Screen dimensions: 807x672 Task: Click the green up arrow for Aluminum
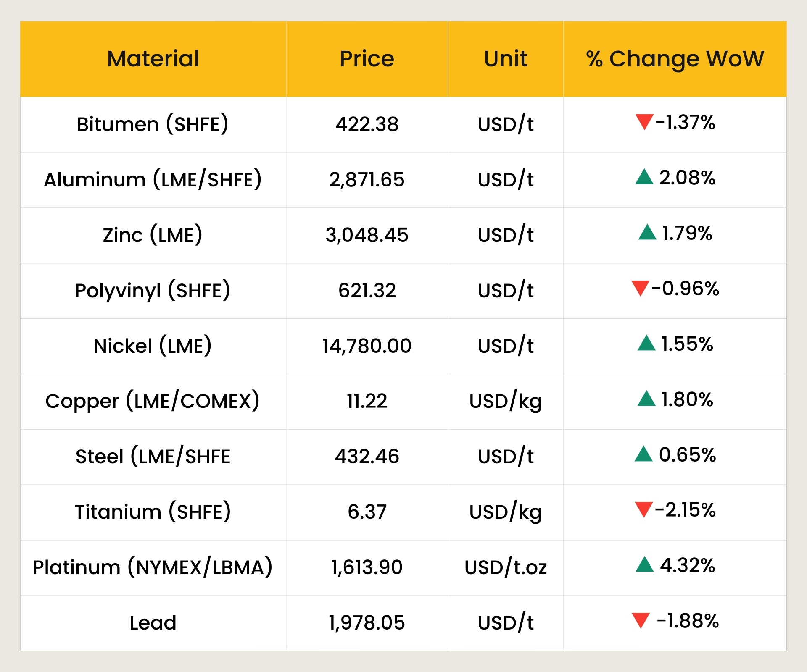tap(644, 177)
